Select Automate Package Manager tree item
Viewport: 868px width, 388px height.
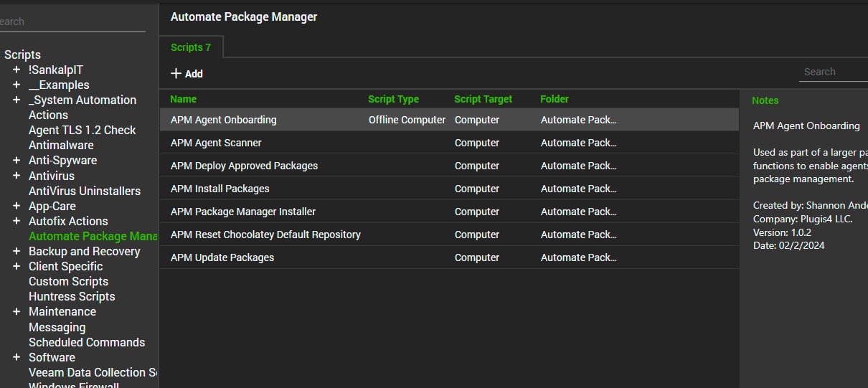pyautogui.click(x=93, y=236)
